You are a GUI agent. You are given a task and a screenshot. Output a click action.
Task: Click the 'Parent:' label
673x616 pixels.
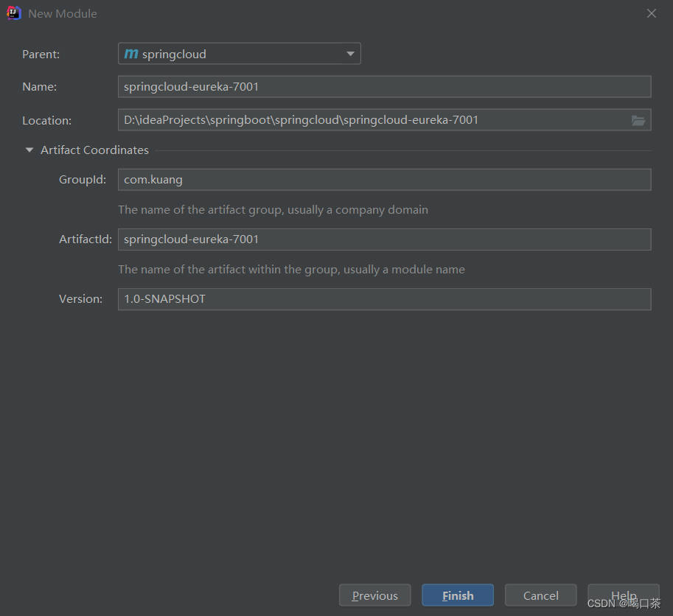click(x=41, y=54)
